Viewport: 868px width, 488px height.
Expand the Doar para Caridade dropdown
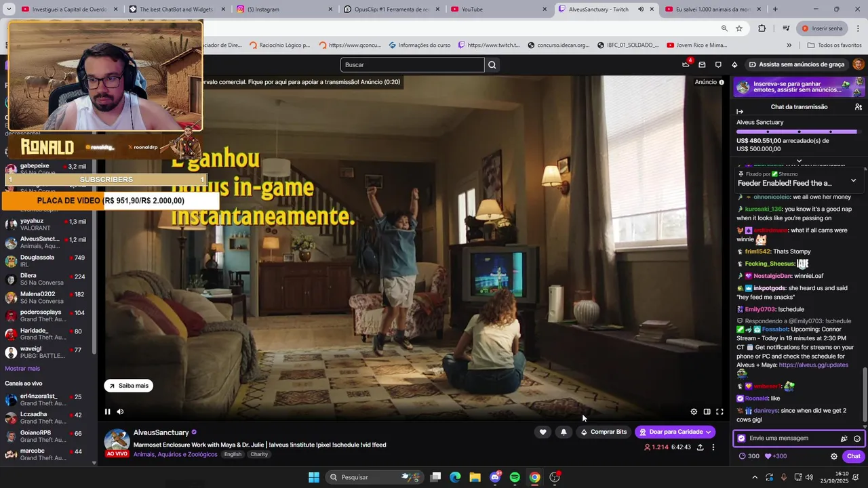[x=708, y=432]
